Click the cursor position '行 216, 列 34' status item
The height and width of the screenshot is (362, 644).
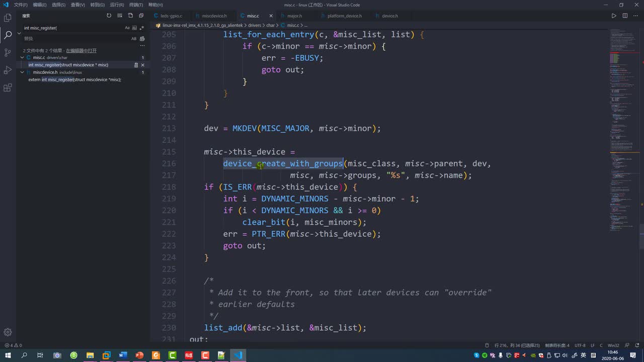pos(517,345)
